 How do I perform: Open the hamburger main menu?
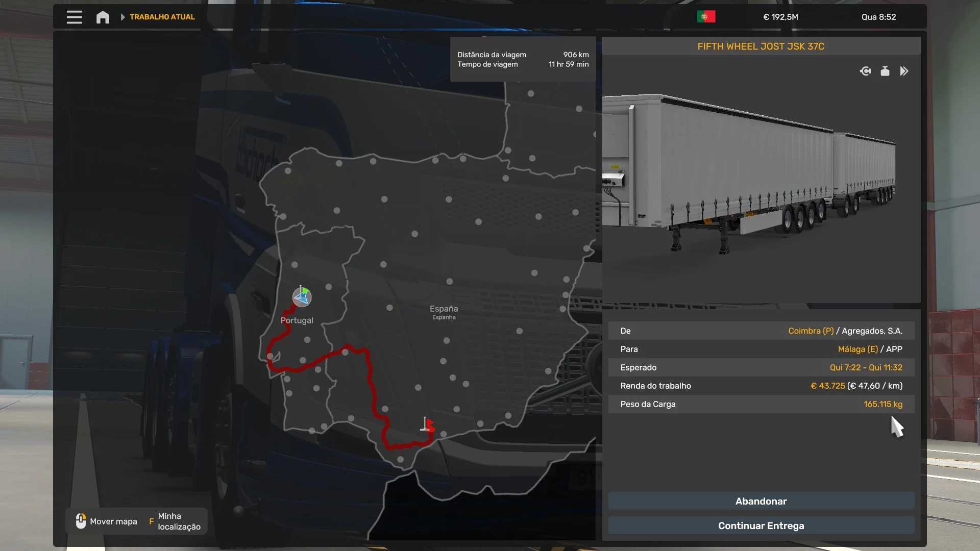(74, 17)
